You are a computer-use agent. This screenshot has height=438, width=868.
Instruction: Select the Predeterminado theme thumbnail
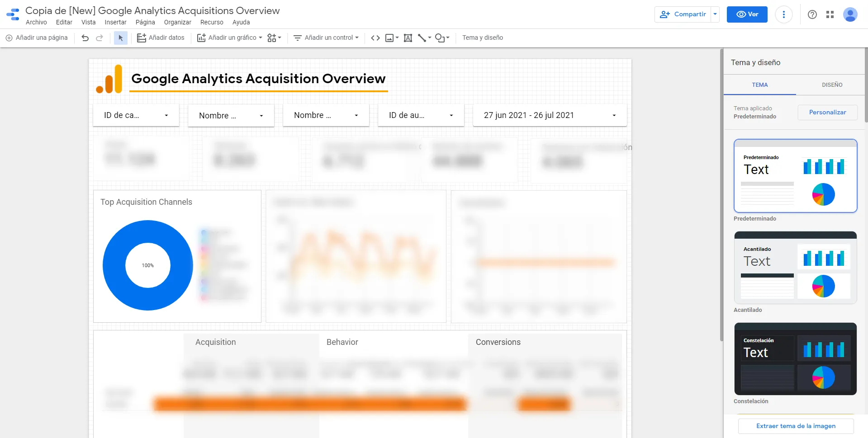point(796,176)
